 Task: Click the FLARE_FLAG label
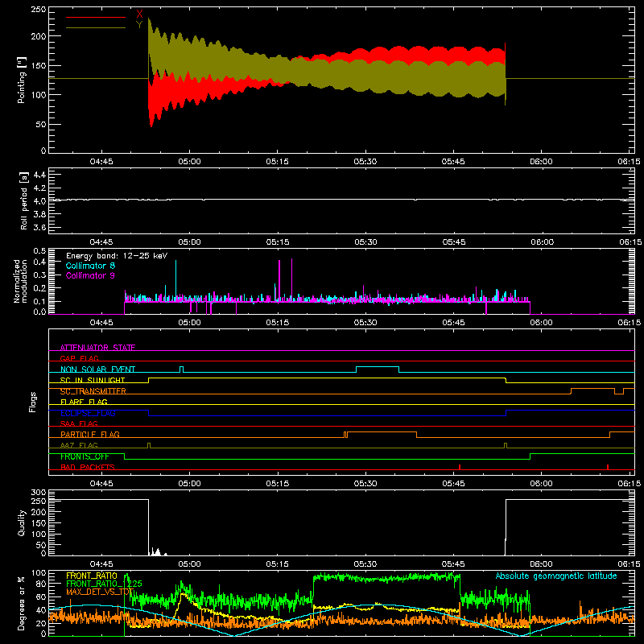pyautogui.click(x=84, y=402)
